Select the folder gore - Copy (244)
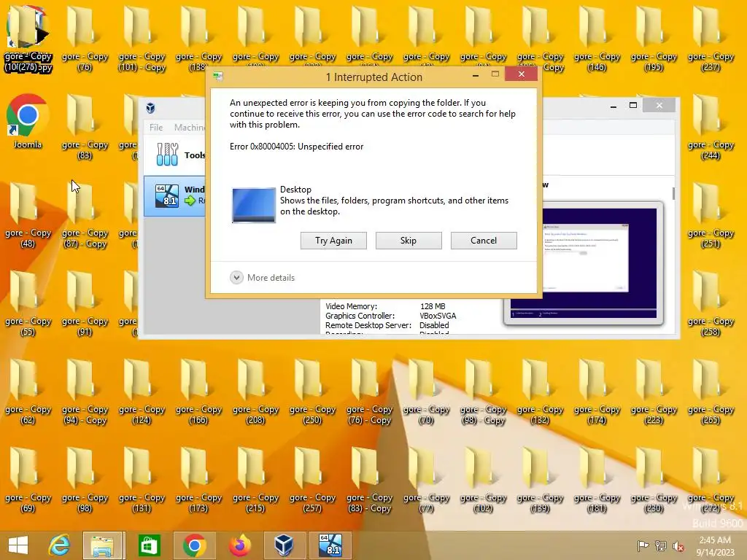This screenshot has width=747, height=560. pyautogui.click(x=711, y=127)
